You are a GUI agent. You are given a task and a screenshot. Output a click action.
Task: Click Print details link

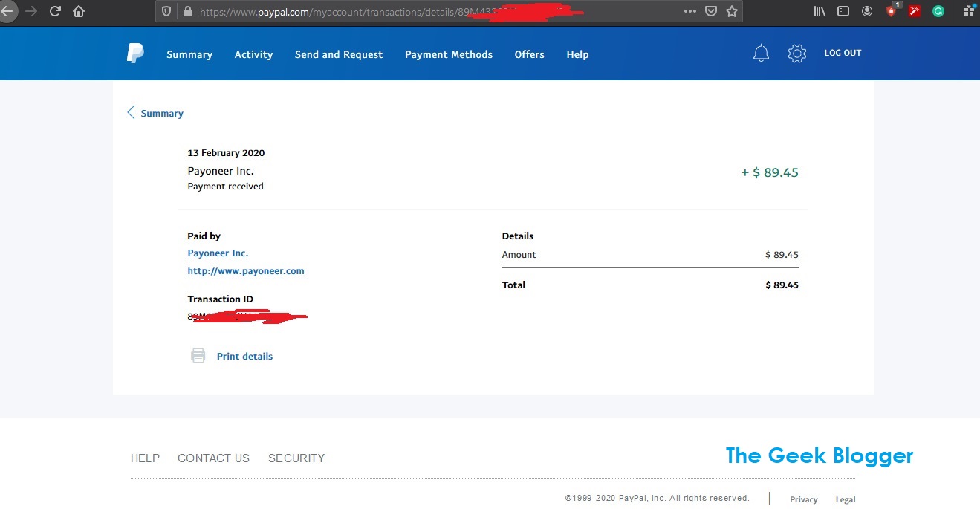pyautogui.click(x=244, y=356)
